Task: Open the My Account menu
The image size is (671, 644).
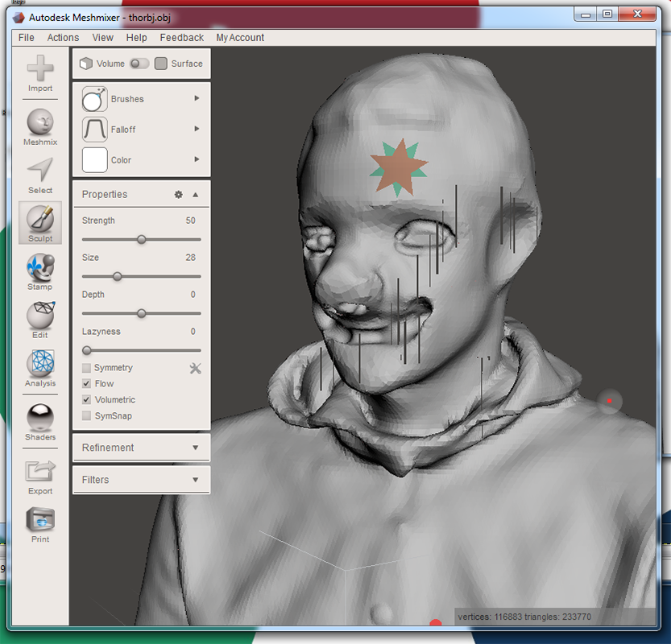Action: coord(240,38)
